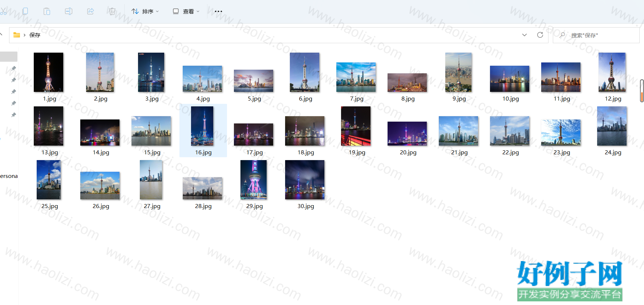Screen dimensions: 644x305
Task: Click the magnifier search icon
Action: pos(562,35)
